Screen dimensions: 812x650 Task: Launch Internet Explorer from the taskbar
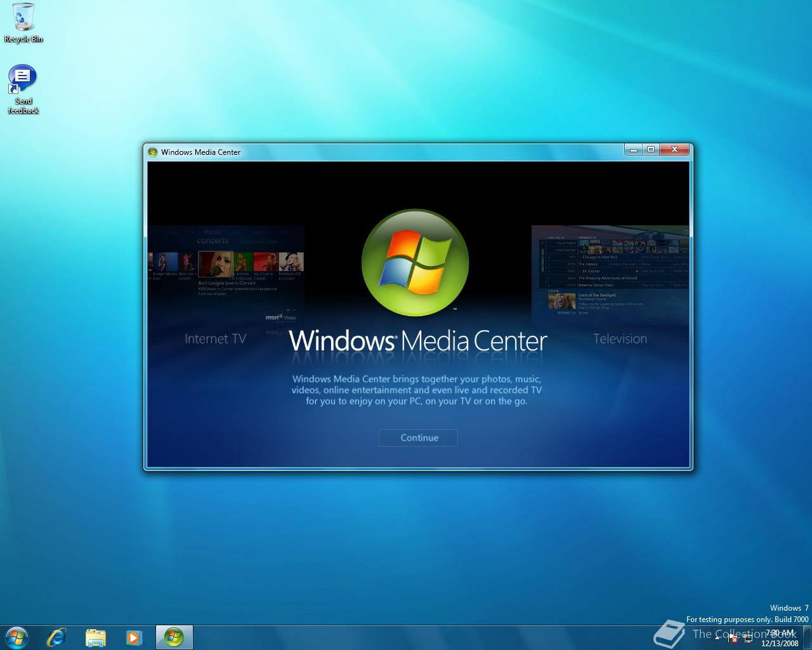tap(56, 637)
